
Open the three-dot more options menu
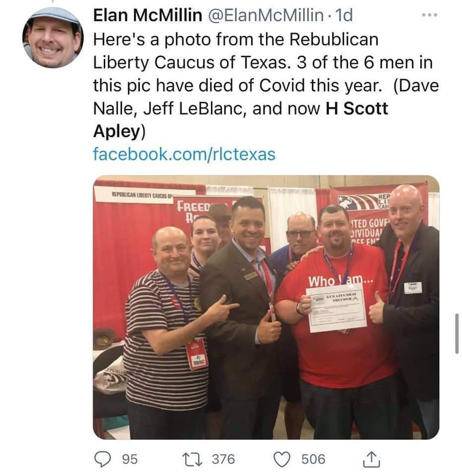(430, 14)
